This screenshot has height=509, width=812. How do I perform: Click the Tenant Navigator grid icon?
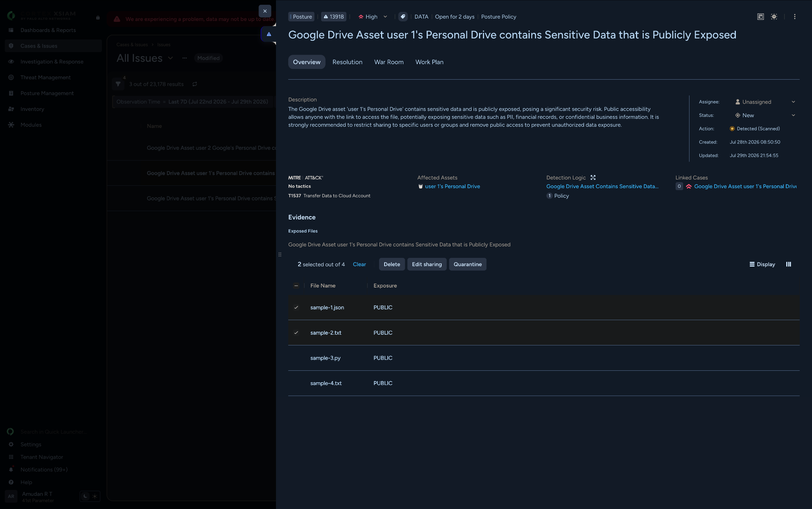tap(11, 457)
